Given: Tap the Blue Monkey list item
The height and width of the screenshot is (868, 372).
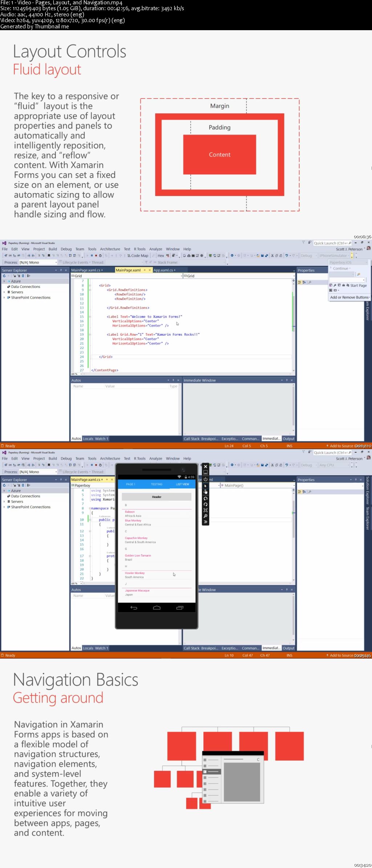Looking at the screenshot, I should tap(157, 523).
